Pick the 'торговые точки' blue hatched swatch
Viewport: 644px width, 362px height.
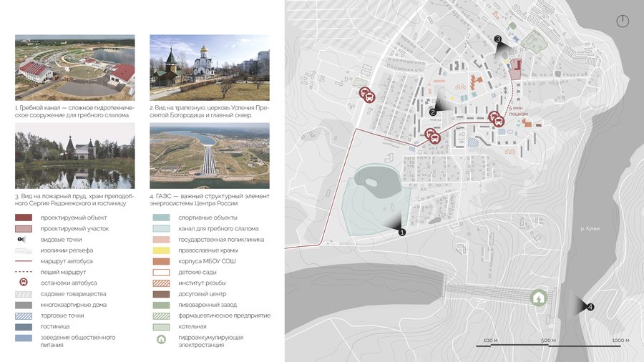24,315
